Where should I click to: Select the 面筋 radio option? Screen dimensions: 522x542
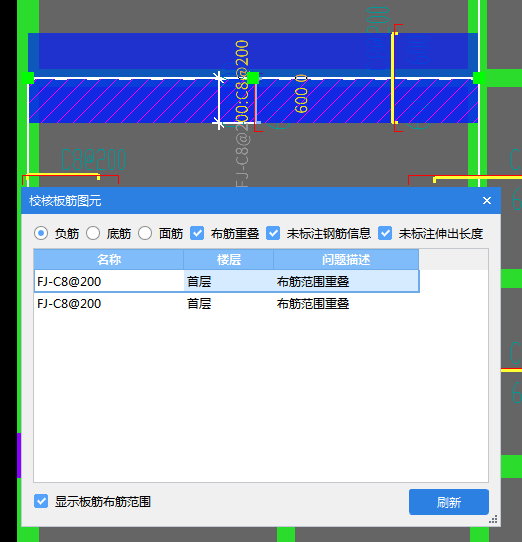point(145,233)
